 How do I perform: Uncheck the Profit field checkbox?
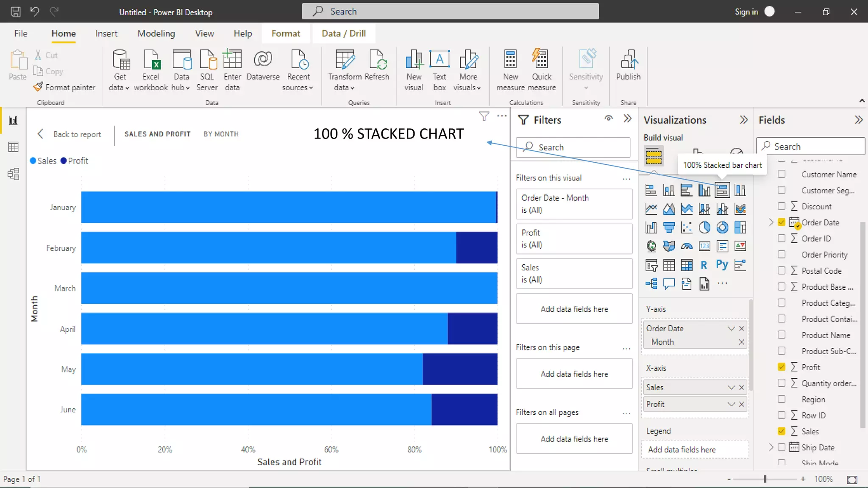coord(782,367)
